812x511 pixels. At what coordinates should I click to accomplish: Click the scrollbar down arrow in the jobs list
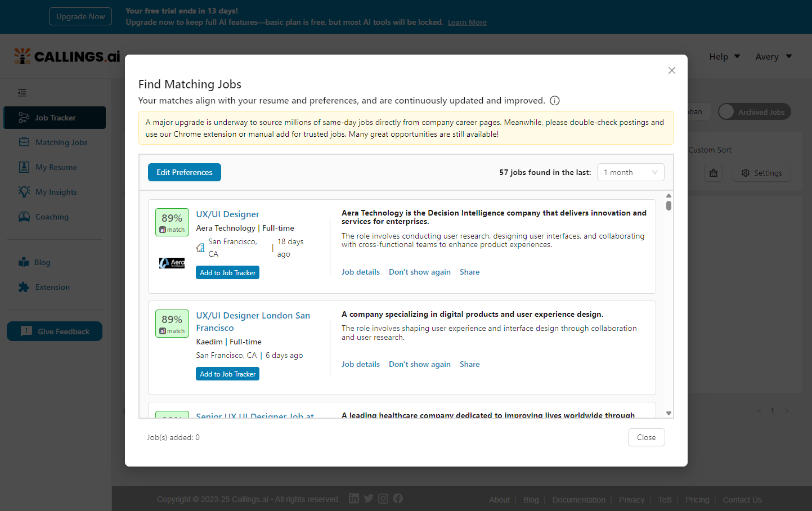click(x=669, y=413)
